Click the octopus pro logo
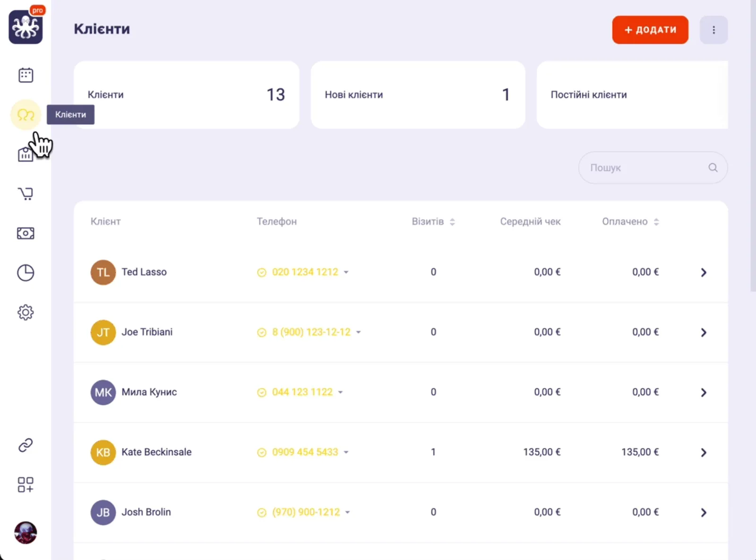 click(26, 27)
